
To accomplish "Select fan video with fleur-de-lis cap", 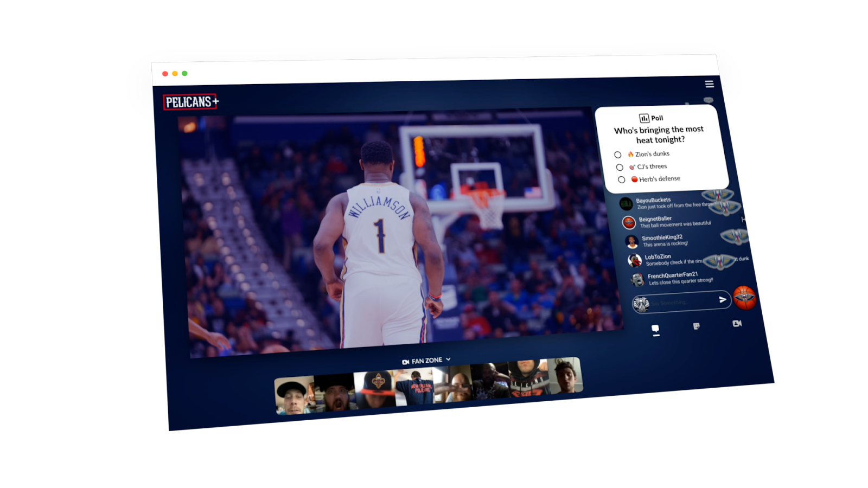I will [374, 388].
